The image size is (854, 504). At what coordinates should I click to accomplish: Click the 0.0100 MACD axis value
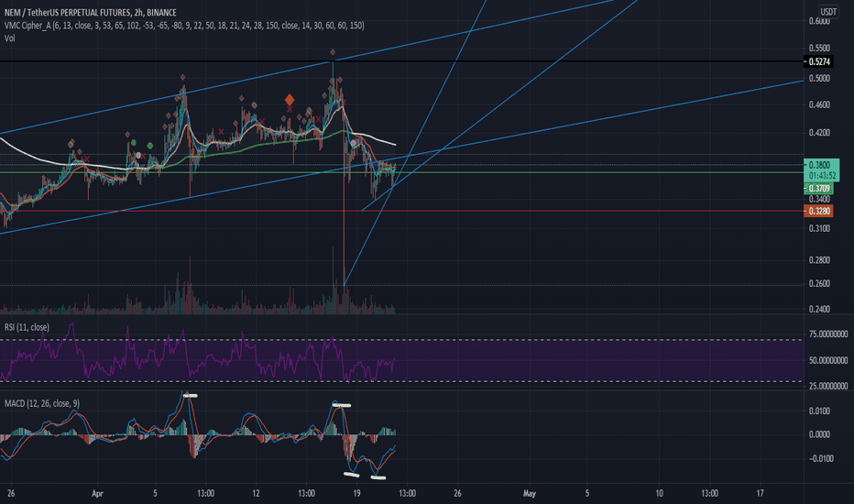coord(819,411)
